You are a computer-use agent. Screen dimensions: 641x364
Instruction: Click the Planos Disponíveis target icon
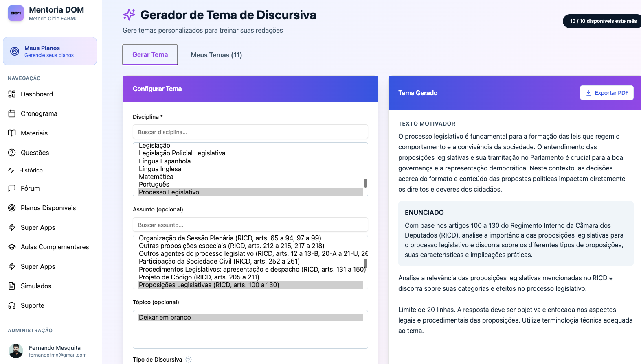(12, 208)
